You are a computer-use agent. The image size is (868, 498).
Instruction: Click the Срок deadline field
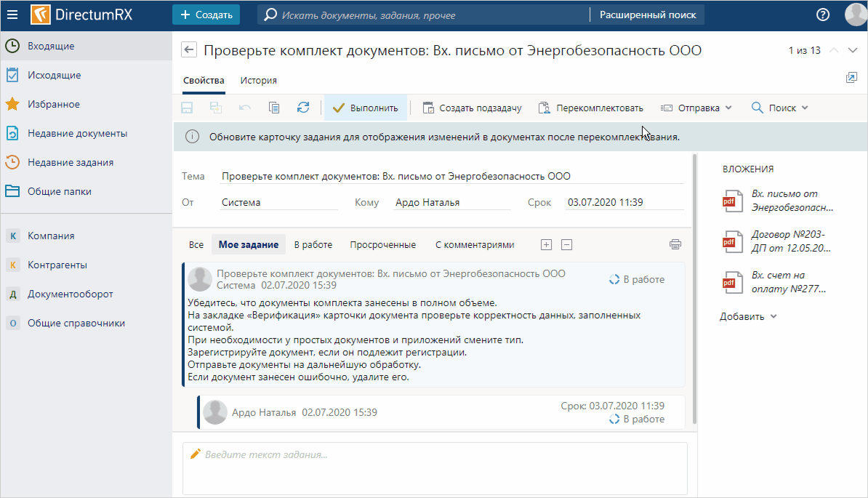click(x=624, y=203)
